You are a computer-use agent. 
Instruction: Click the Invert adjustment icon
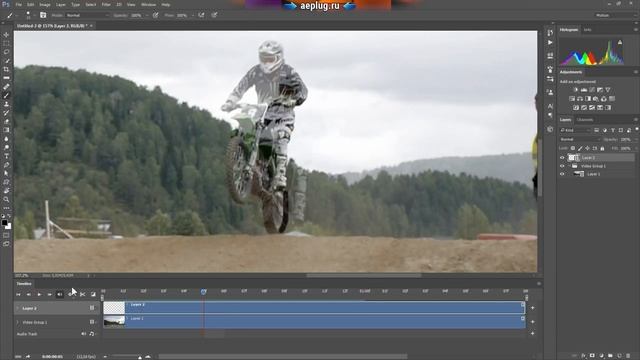pyautogui.click(x=576, y=108)
